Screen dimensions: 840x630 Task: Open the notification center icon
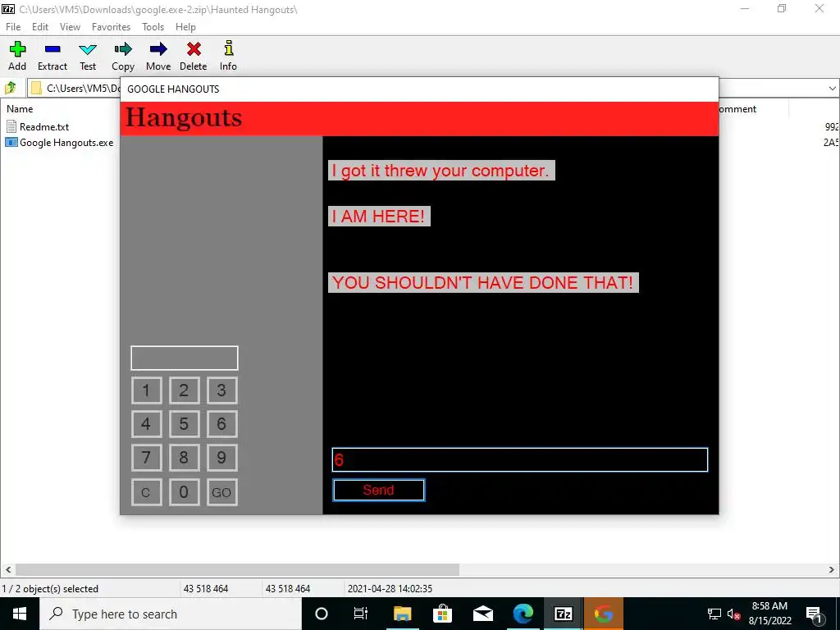[x=813, y=614]
